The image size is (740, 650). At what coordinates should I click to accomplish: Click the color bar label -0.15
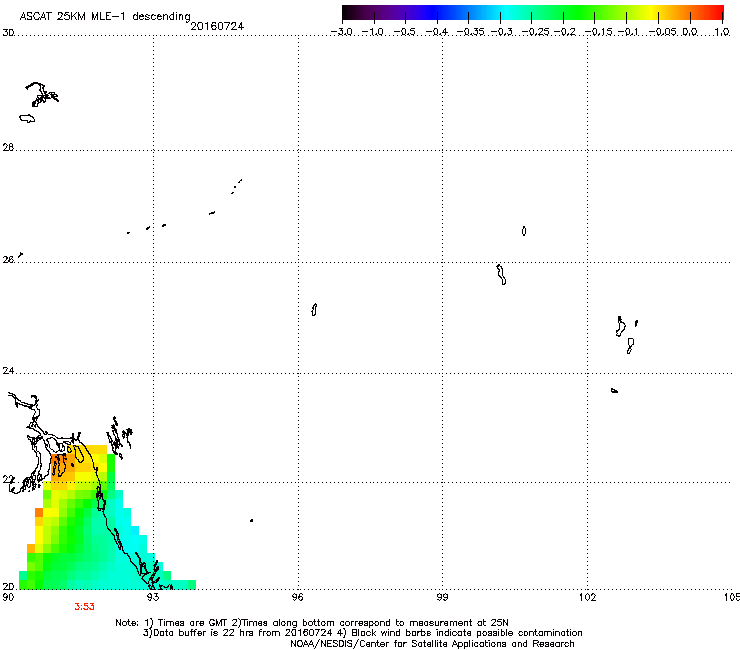click(x=598, y=32)
